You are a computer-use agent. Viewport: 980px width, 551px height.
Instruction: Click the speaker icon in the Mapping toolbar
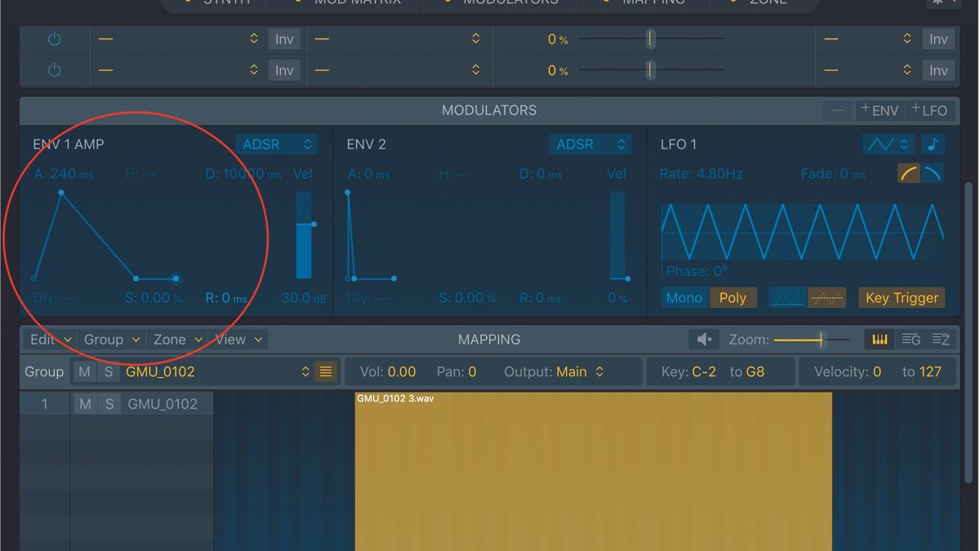[702, 339]
